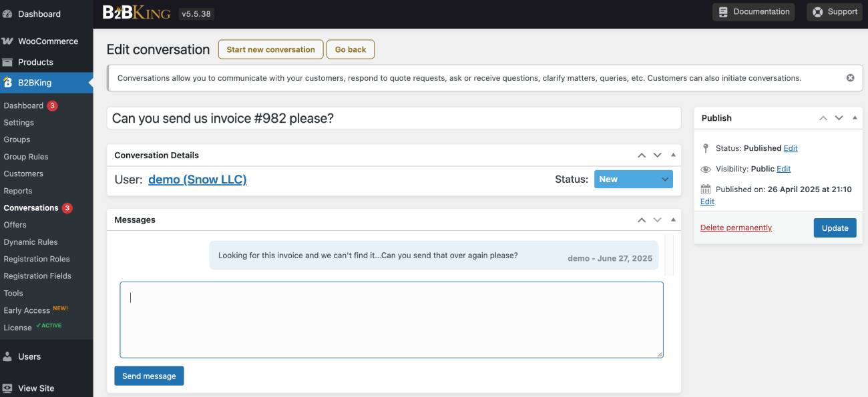Image resolution: width=868 pixels, height=397 pixels.
Task: Collapse the Conversation Details panel
Action: 673,155
